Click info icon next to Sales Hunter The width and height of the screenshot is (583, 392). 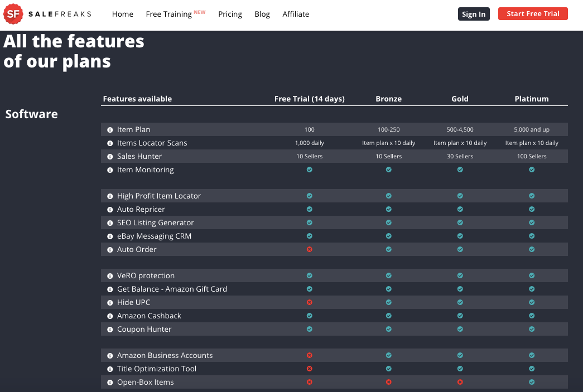[110, 157]
